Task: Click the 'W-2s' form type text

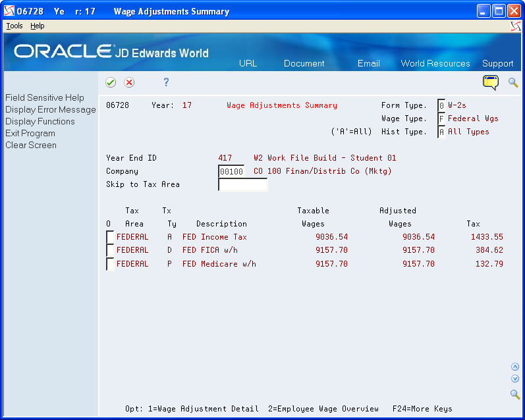Action: click(457, 105)
